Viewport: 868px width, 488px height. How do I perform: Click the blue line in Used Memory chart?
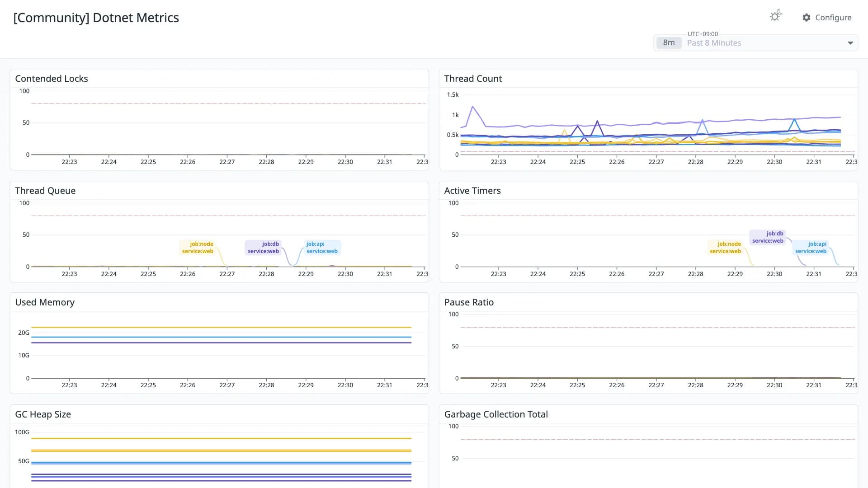(221, 337)
